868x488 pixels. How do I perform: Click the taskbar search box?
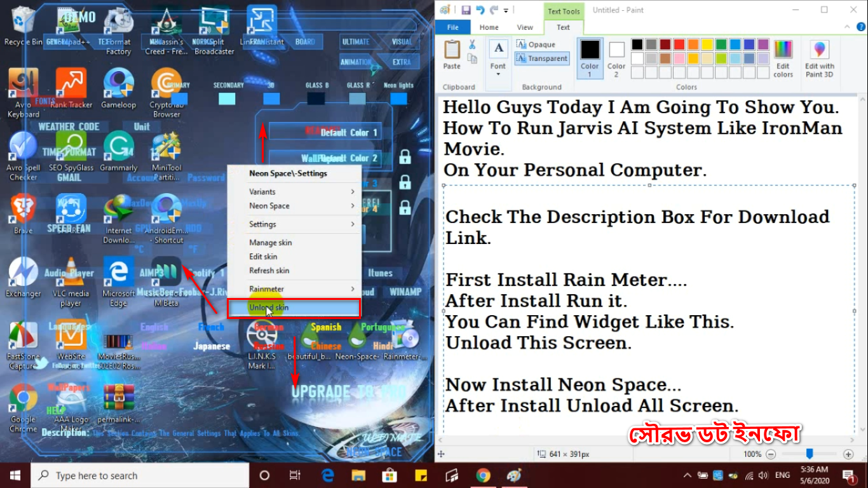click(x=140, y=475)
